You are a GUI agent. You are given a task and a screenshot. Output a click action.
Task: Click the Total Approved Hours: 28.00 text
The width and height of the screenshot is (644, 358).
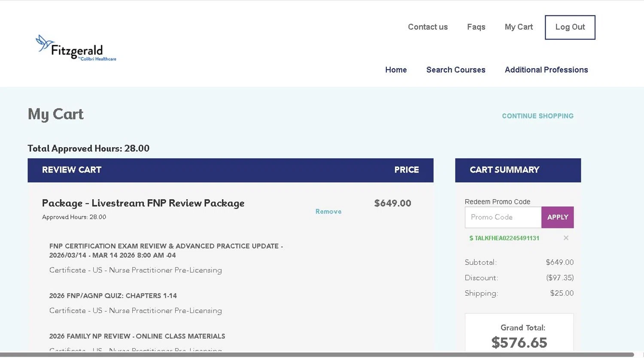[x=88, y=149]
